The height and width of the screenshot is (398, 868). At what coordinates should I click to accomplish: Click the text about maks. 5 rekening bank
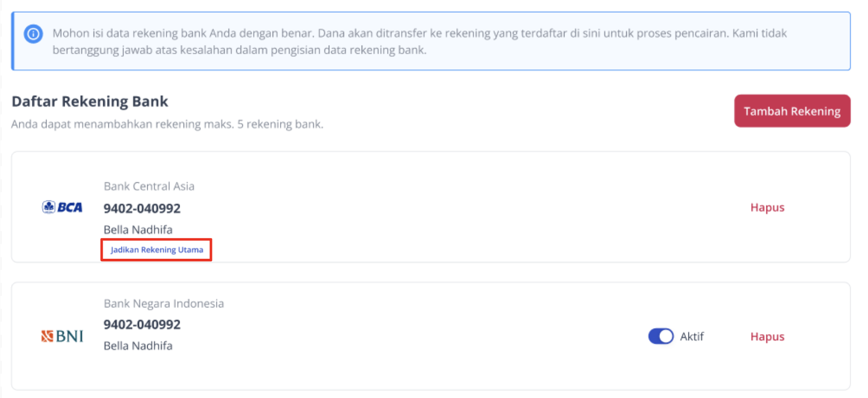click(167, 124)
